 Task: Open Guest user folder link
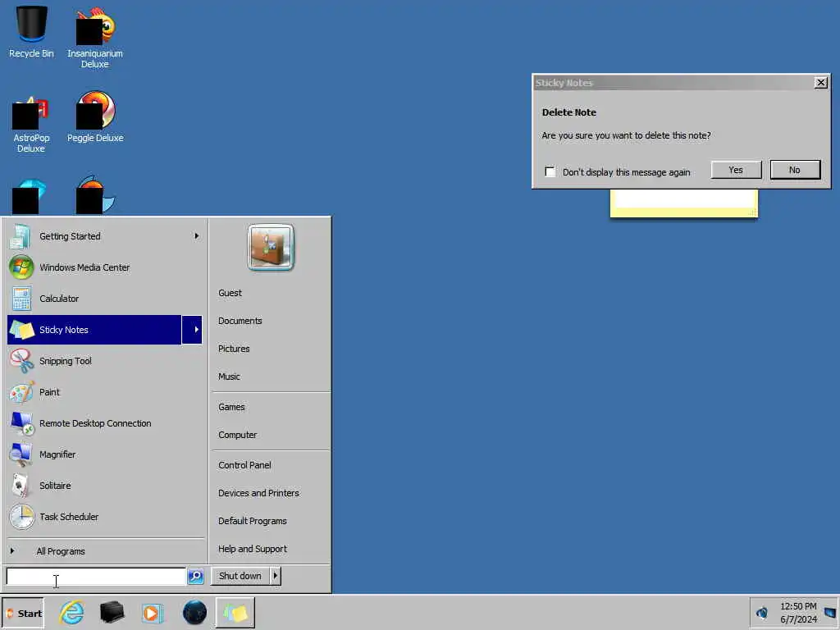click(230, 293)
